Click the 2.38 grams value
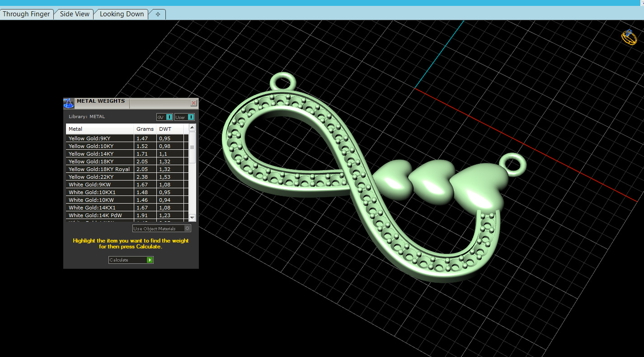Image resolution: width=644 pixels, height=357 pixels. click(142, 177)
